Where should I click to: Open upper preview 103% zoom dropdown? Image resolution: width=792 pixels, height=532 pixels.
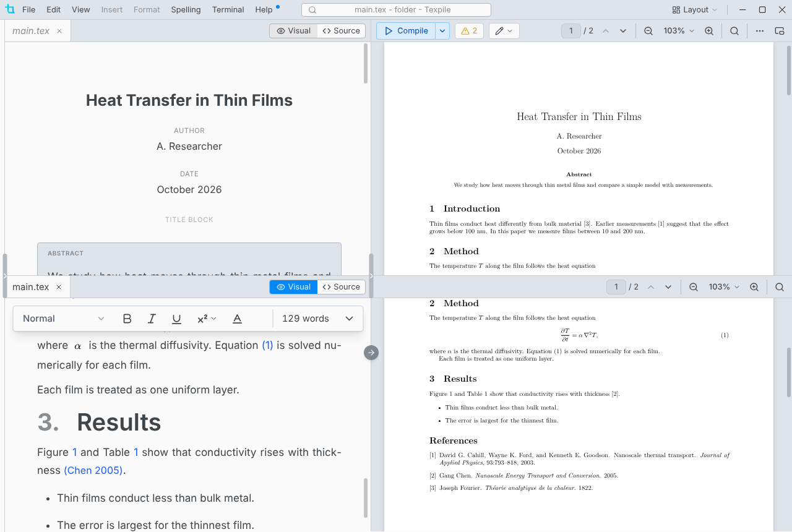(x=679, y=31)
